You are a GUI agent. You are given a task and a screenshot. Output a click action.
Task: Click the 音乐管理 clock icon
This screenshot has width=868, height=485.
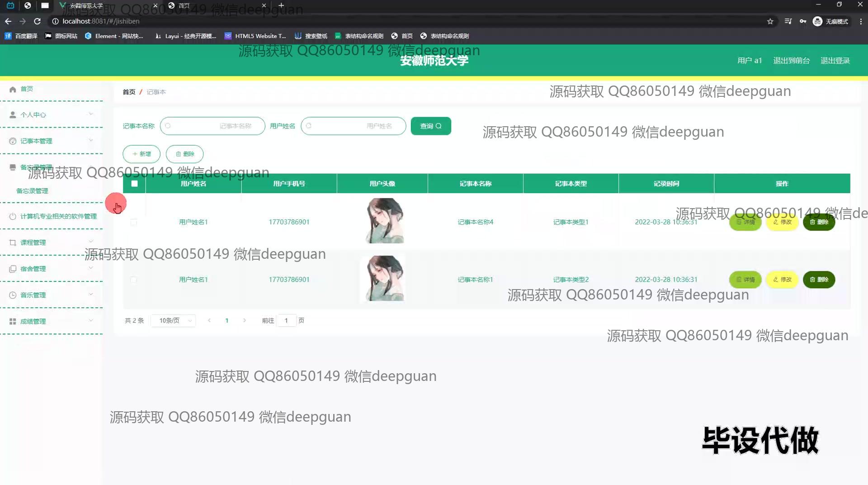point(12,295)
